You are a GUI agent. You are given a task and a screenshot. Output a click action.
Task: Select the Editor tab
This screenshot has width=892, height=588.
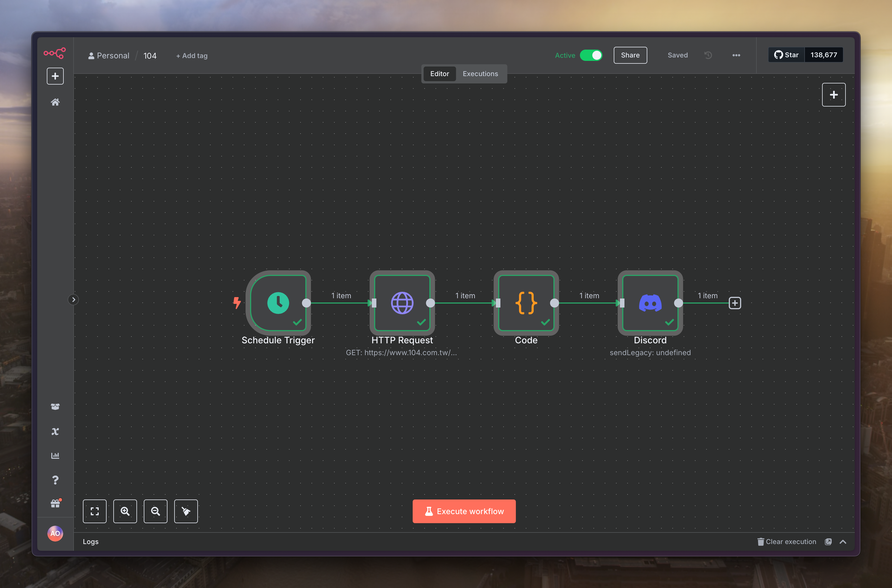[x=440, y=74]
